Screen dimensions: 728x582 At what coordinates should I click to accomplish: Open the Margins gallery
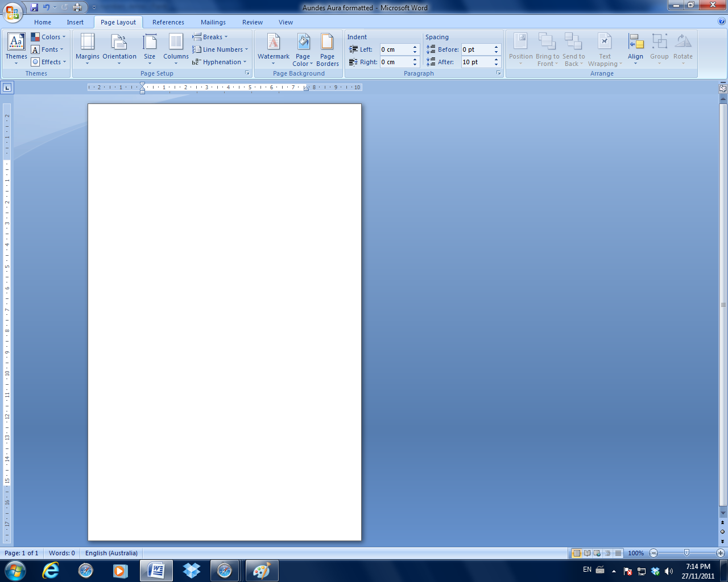[x=87, y=49]
